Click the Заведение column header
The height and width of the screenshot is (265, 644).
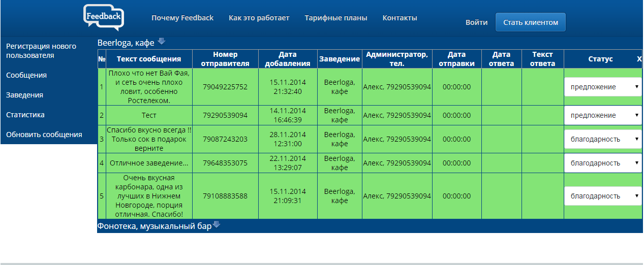[340, 59]
